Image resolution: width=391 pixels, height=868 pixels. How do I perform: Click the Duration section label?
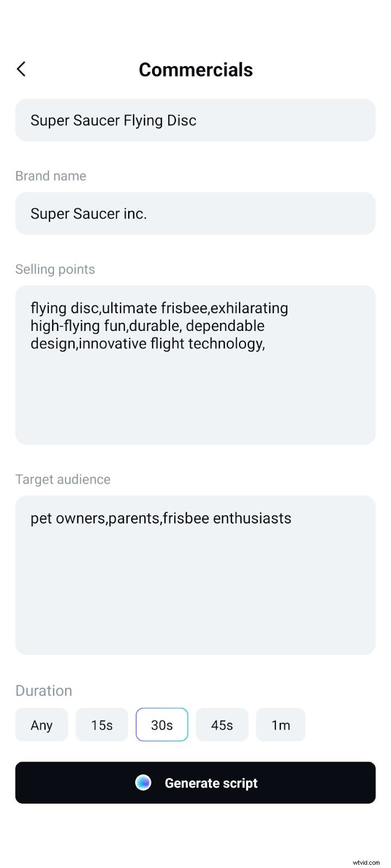click(43, 690)
